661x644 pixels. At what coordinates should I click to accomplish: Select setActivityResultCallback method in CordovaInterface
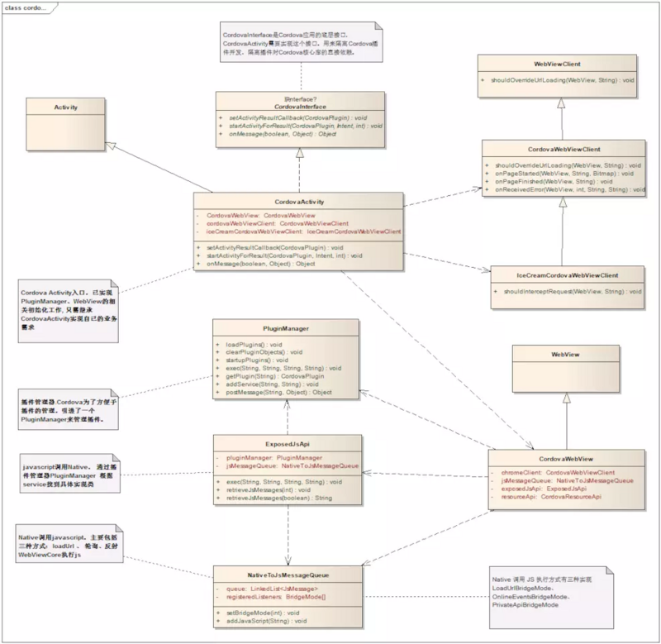coord(297,117)
